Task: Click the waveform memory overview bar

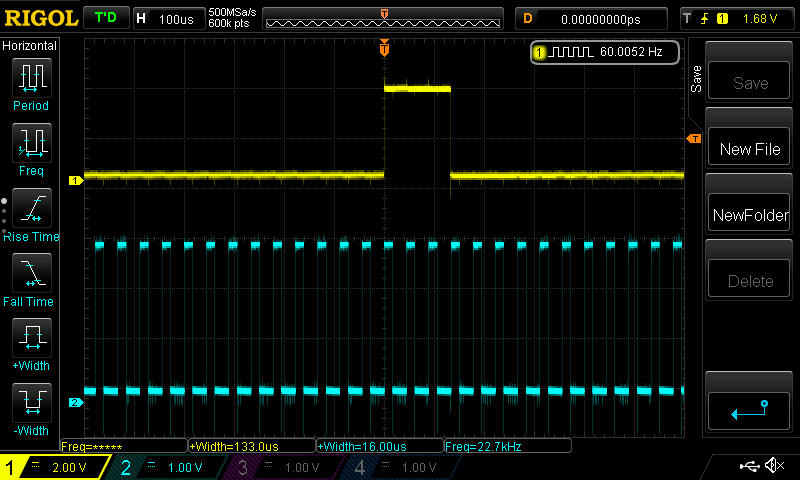Action: (383, 19)
